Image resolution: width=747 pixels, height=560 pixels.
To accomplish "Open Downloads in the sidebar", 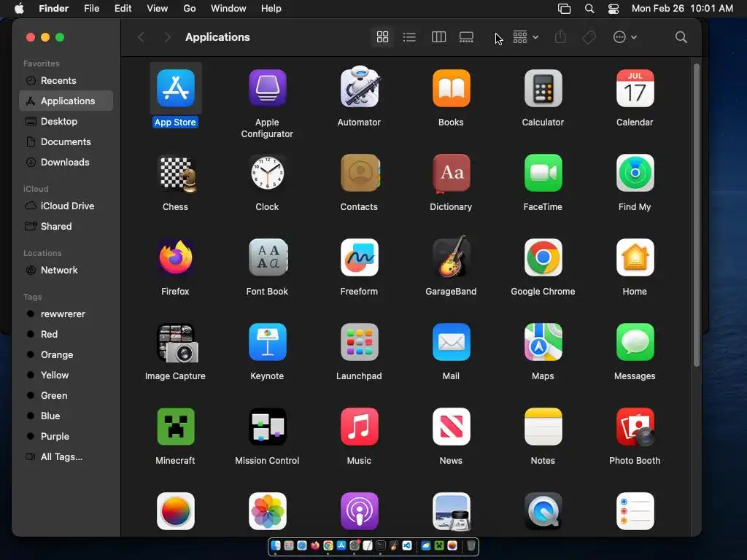I will click(x=66, y=163).
